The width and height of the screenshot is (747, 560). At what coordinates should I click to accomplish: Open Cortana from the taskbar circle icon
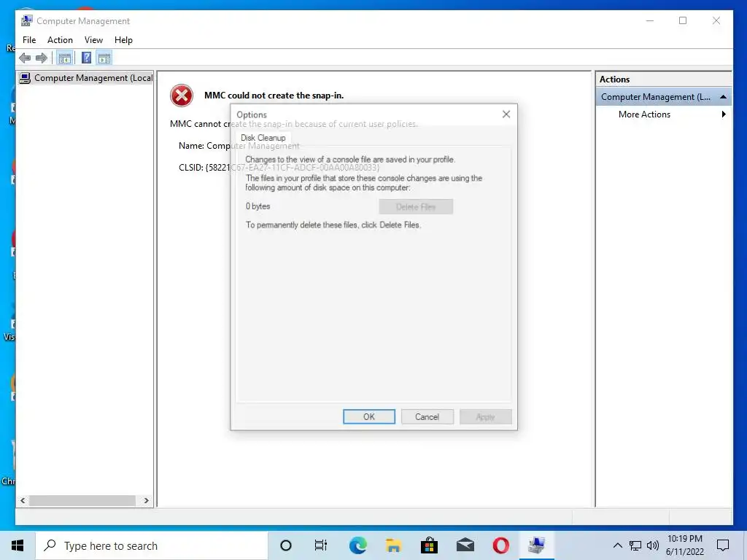286,545
